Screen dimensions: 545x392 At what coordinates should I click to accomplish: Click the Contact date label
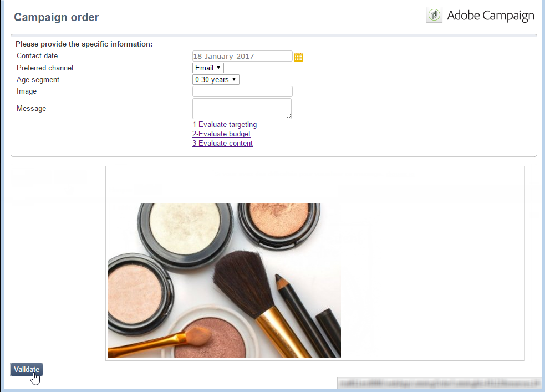37,55
